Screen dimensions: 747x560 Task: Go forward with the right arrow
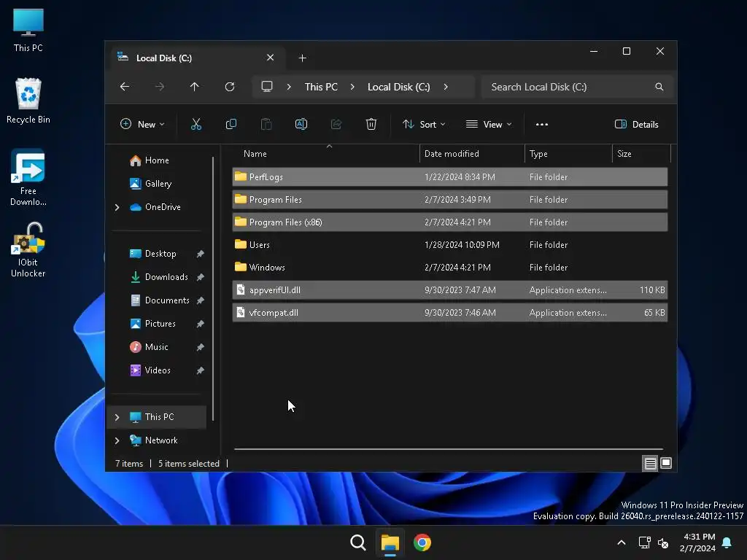point(160,87)
